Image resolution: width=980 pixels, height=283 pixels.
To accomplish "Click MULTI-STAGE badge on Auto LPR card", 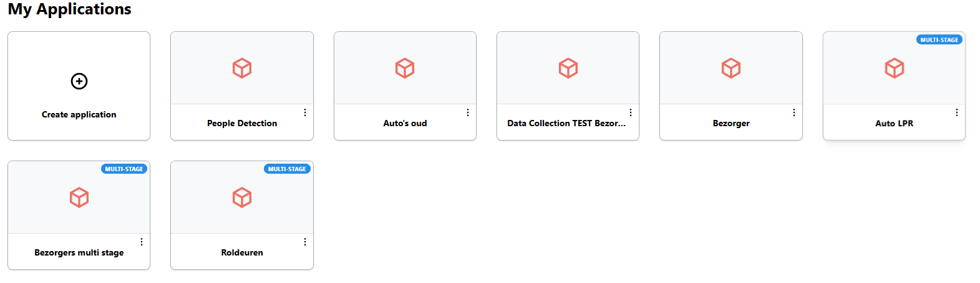I will 939,39.
